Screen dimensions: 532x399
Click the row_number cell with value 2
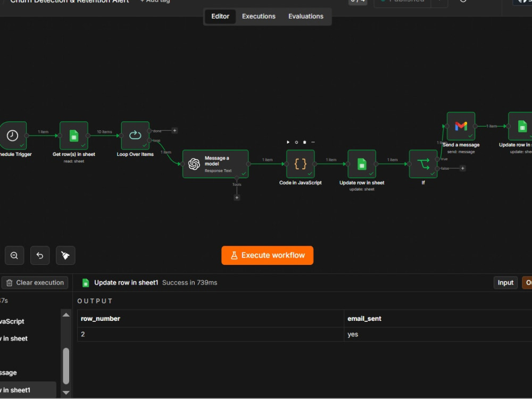(x=211, y=334)
